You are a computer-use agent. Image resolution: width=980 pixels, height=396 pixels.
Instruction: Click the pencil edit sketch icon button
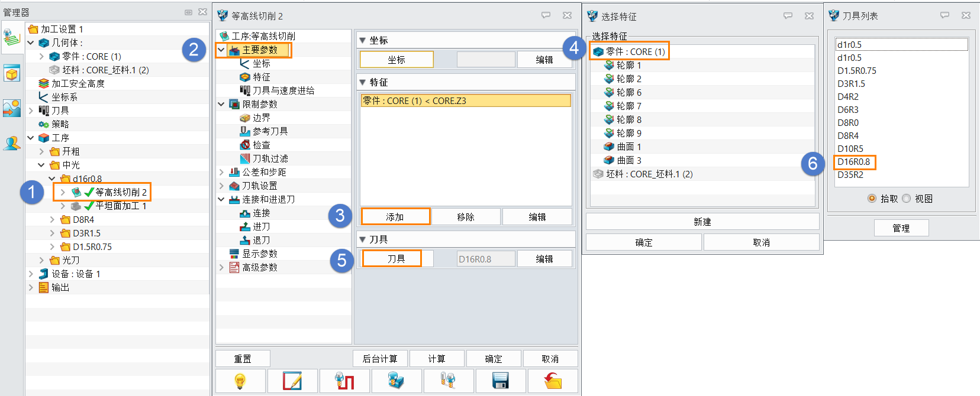[x=292, y=381]
